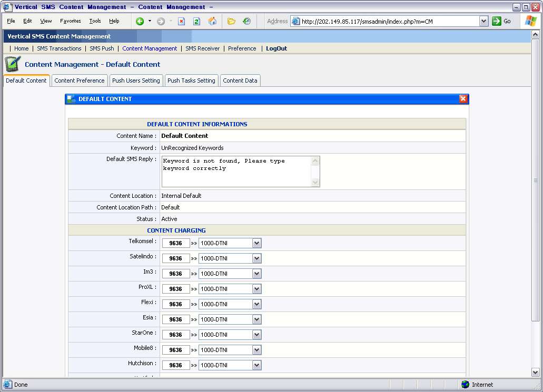Click the History icon in toolbar
The height and width of the screenshot is (392, 543).
[246, 21]
